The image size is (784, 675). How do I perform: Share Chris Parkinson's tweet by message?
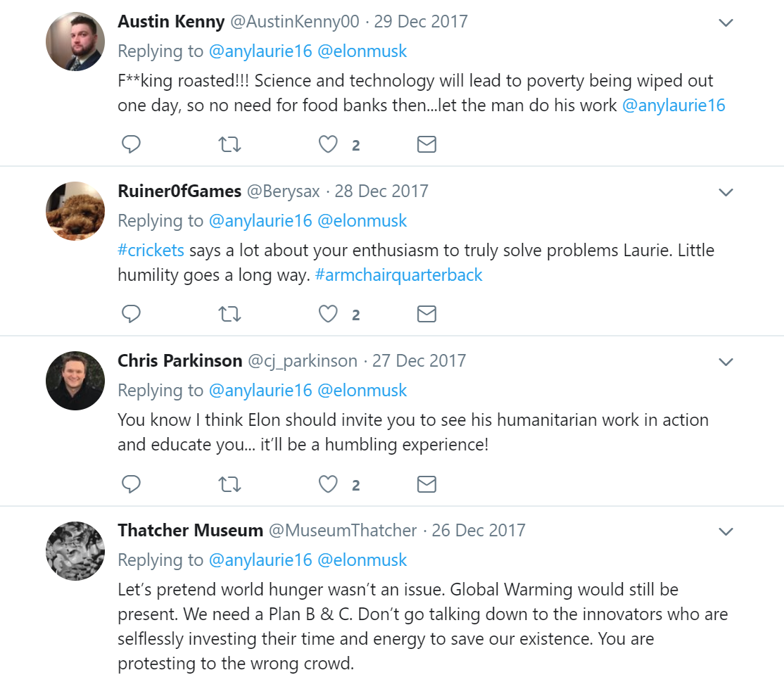[426, 484]
